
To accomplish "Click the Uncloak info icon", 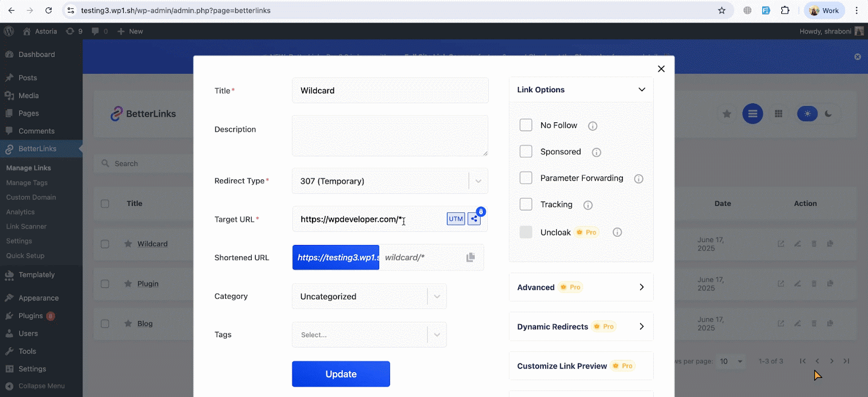I will point(617,232).
